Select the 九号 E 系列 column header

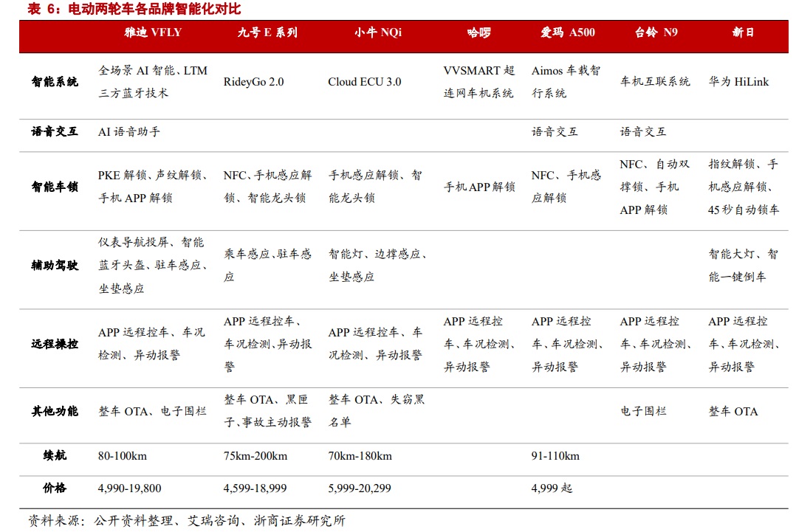tap(267, 32)
